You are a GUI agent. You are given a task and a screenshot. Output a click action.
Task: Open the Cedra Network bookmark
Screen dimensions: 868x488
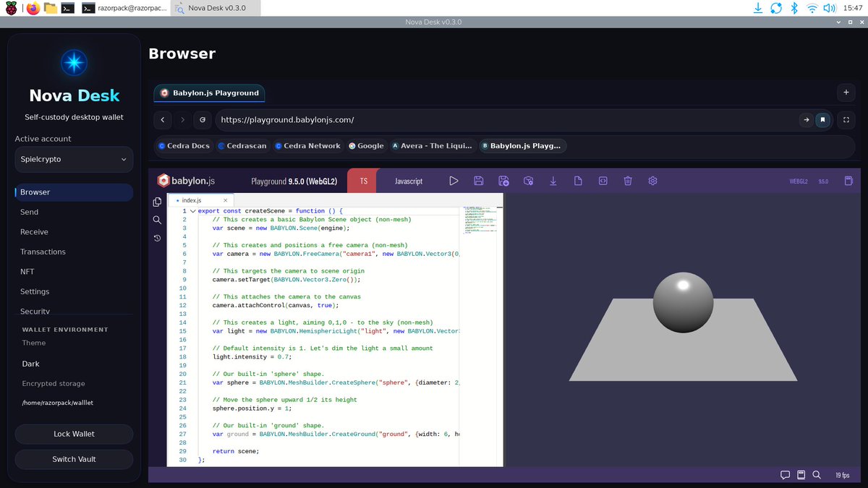(x=307, y=146)
